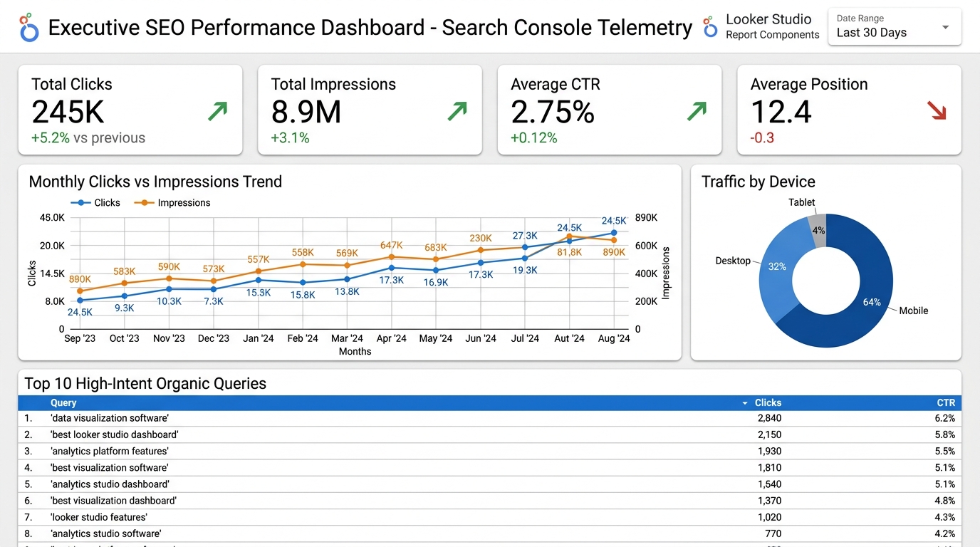
Task: Click the Total Impressions value 8.9M
Action: (x=306, y=112)
